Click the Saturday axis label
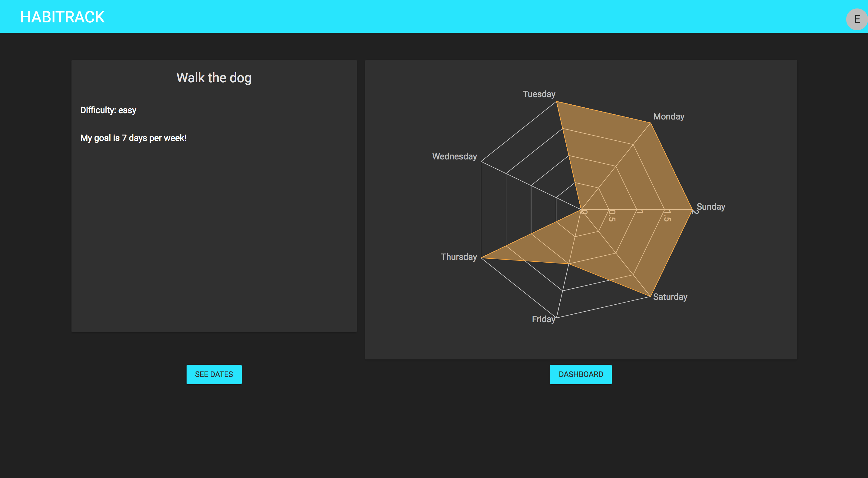Image resolution: width=868 pixels, height=478 pixels. pos(670,296)
